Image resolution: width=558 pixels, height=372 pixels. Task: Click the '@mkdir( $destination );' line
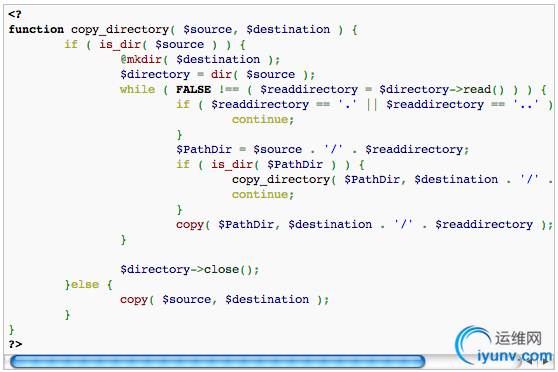point(200,59)
